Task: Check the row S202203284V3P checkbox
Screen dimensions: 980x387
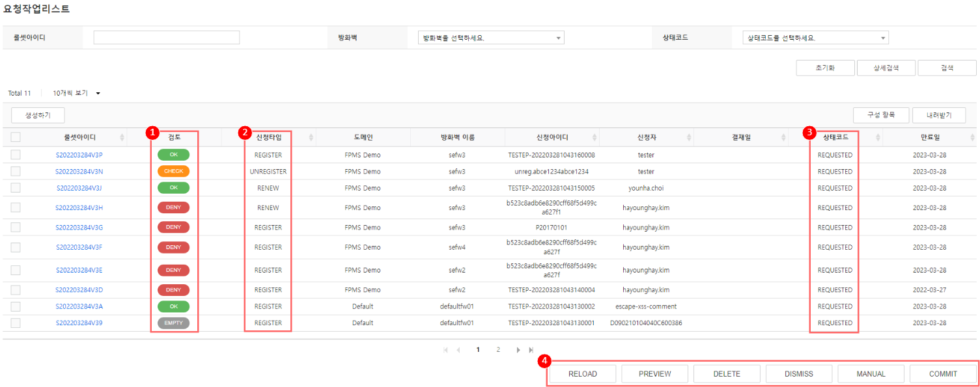Action: pyautogui.click(x=16, y=155)
